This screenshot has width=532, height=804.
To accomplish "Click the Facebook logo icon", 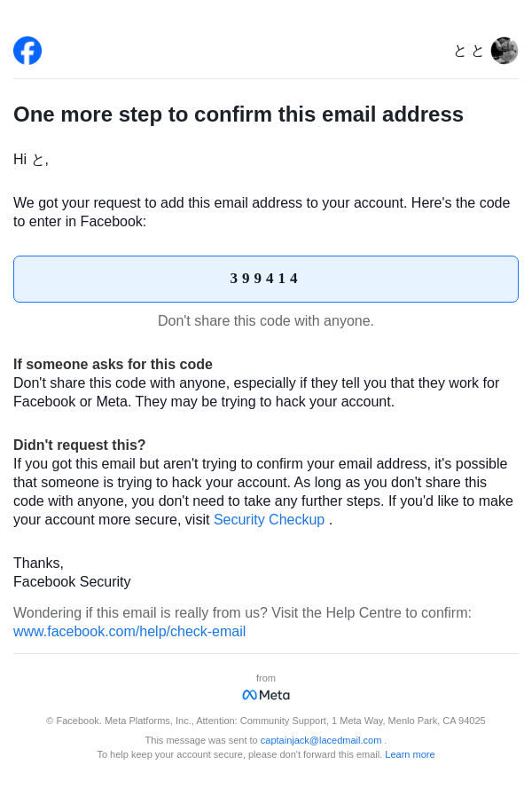I will coord(27,51).
